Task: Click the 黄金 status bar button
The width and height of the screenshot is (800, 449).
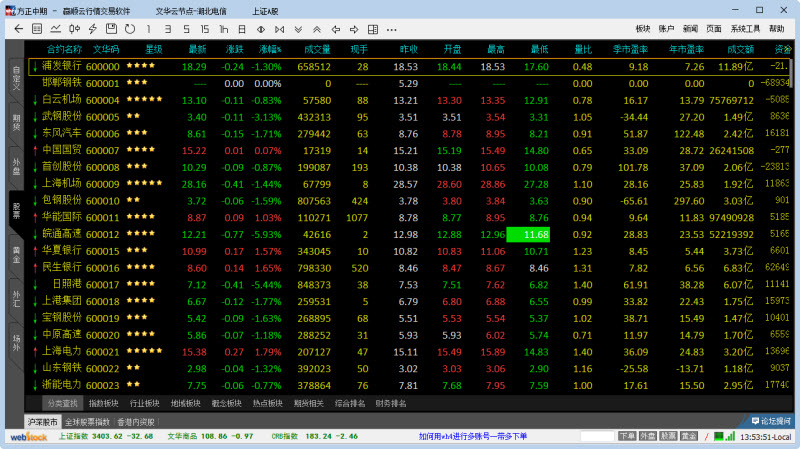Action: point(689,436)
